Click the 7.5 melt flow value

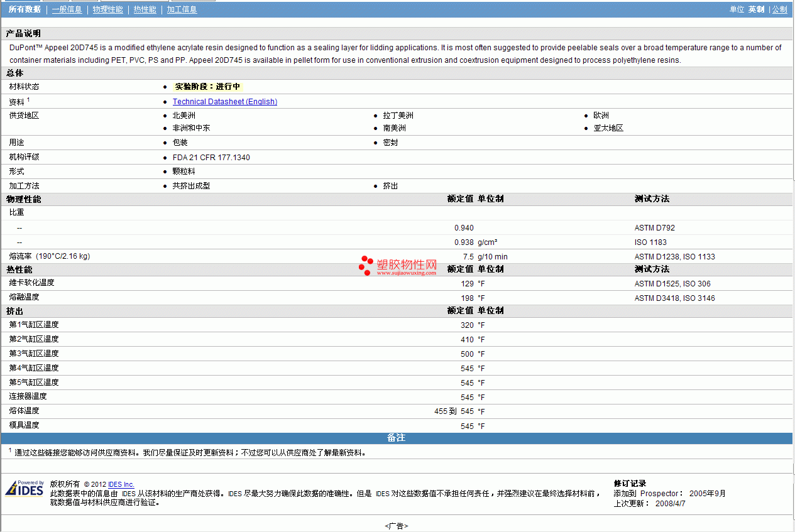click(x=468, y=257)
